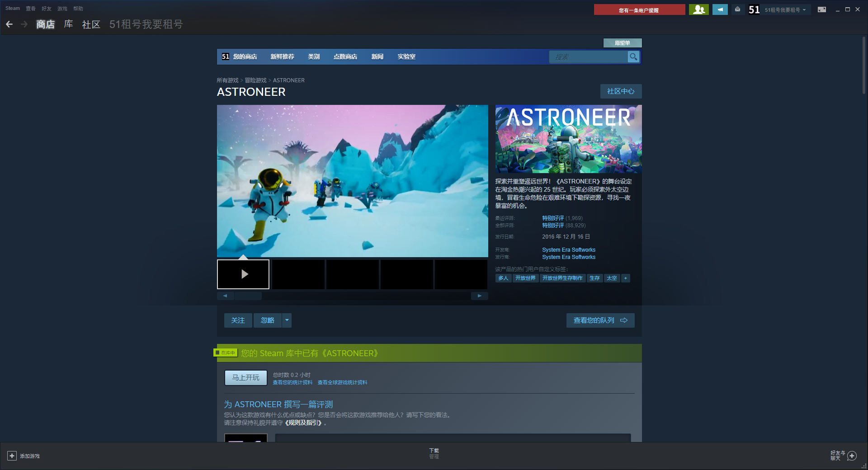The height and width of the screenshot is (470, 868).
Task: Click the search magnifier icon
Action: pyautogui.click(x=633, y=57)
